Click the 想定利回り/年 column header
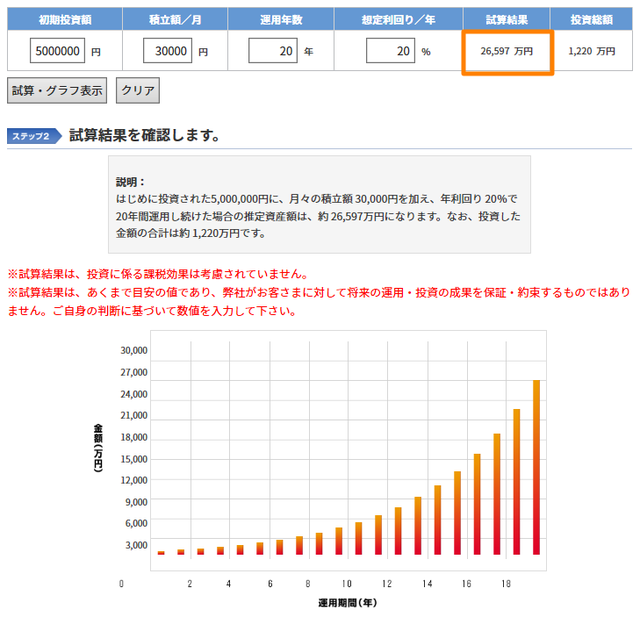Image resolution: width=640 pixels, height=617 pixels. (x=398, y=19)
